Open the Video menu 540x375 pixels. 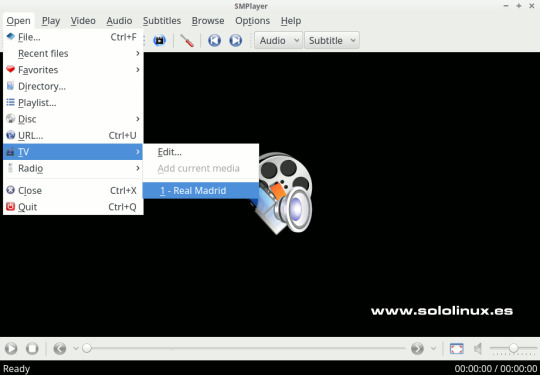(83, 21)
